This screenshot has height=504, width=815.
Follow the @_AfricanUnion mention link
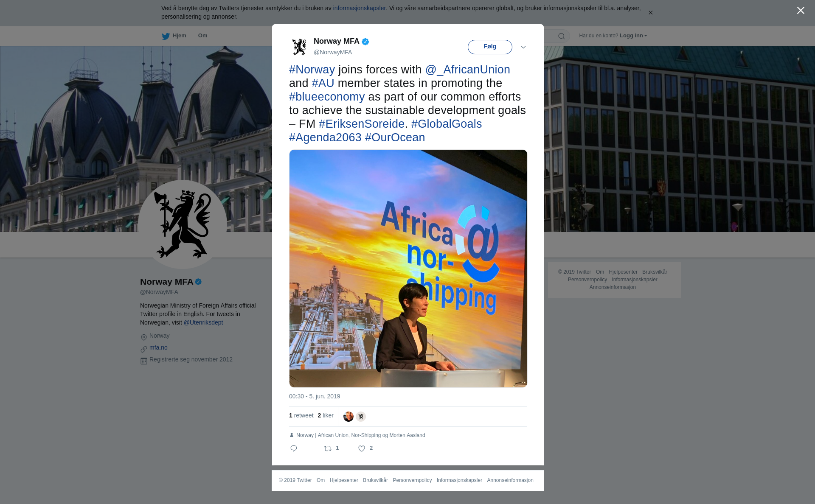[x=468, y=70]
